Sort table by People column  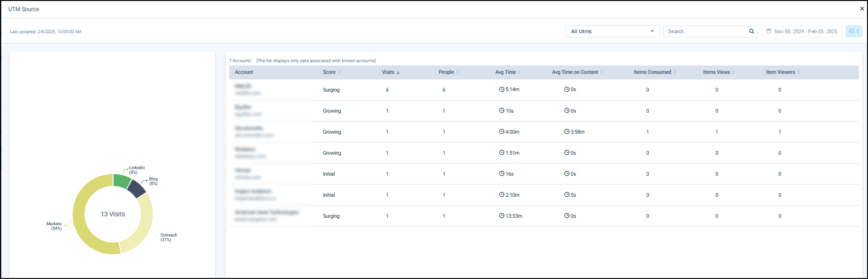pyautogui.click(x=458, y=72)
